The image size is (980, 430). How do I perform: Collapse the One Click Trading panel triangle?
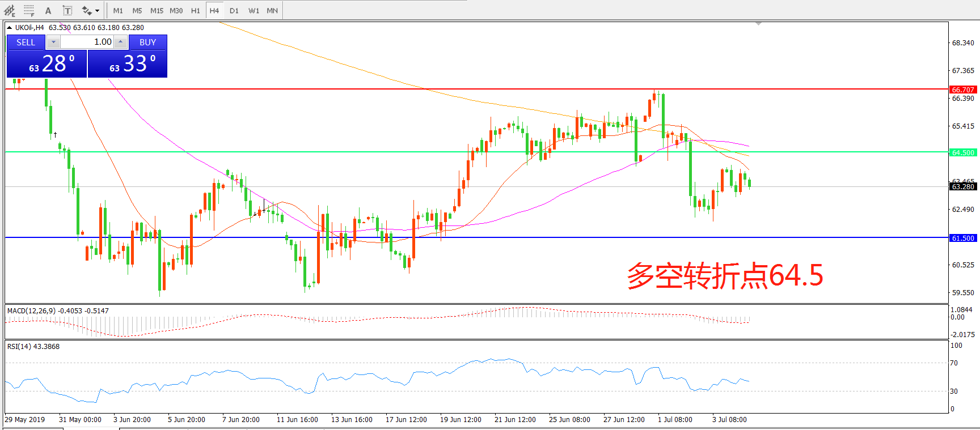tap(9, 27)
